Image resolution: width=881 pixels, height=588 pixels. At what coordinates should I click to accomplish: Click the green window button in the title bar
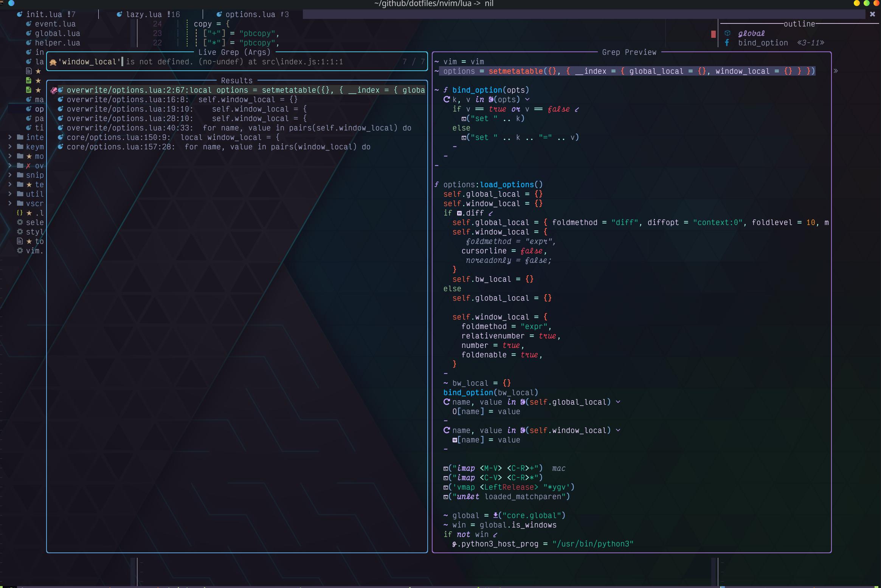[x=867, y=3]
